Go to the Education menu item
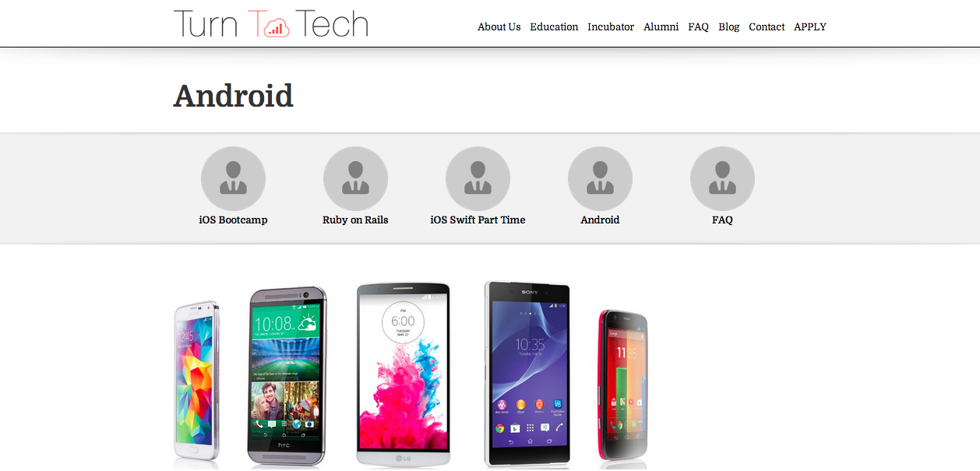 (554, 26)
